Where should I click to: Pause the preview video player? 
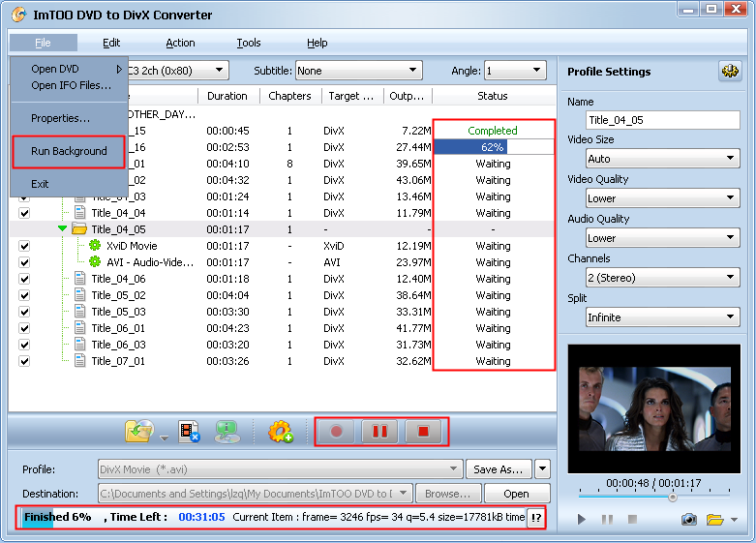608,519
